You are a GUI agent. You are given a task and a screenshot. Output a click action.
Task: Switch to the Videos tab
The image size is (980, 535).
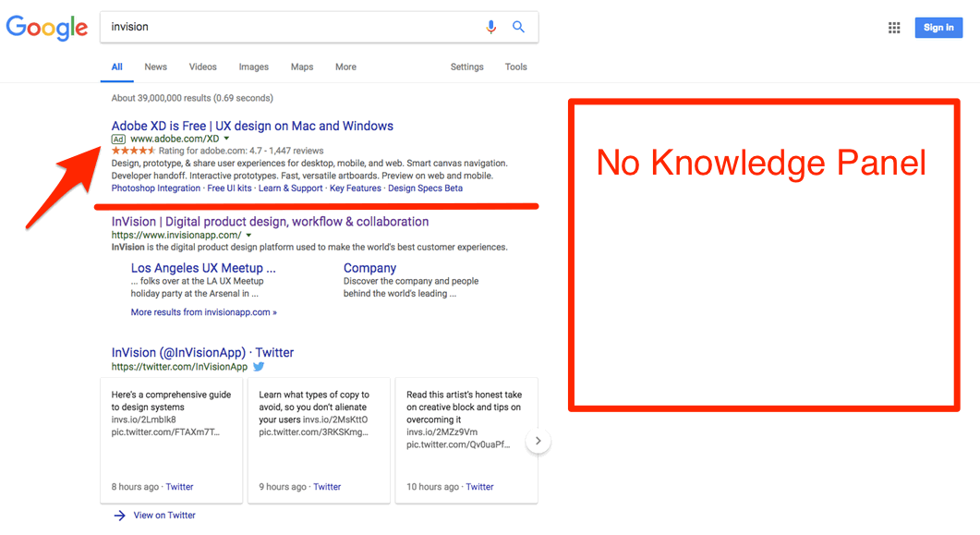[x=202, y=67]
